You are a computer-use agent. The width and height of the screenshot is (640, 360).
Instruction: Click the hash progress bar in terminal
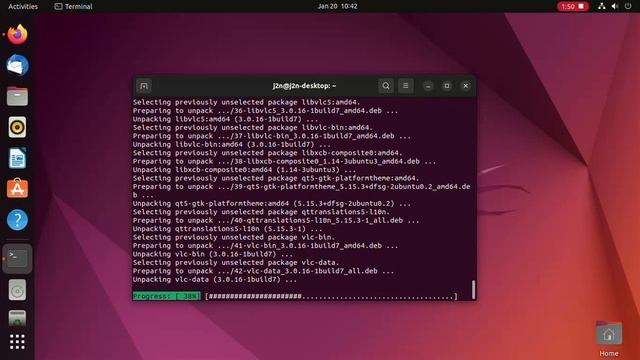coord(331,296)
